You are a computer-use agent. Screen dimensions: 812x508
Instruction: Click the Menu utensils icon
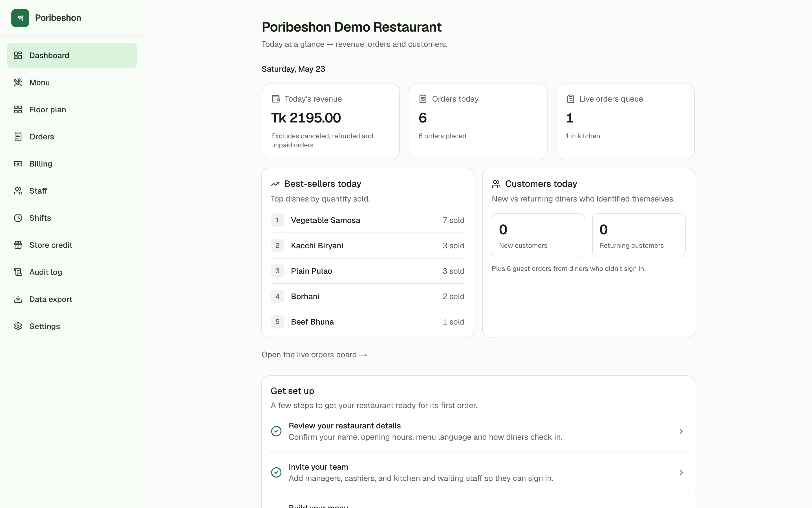tap(18, 82)
